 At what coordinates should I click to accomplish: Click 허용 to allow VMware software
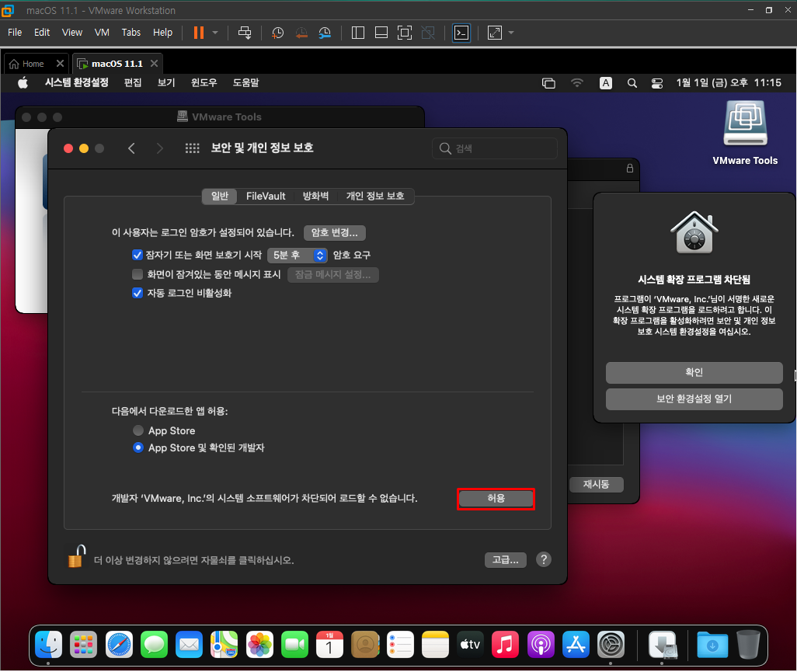496,499
